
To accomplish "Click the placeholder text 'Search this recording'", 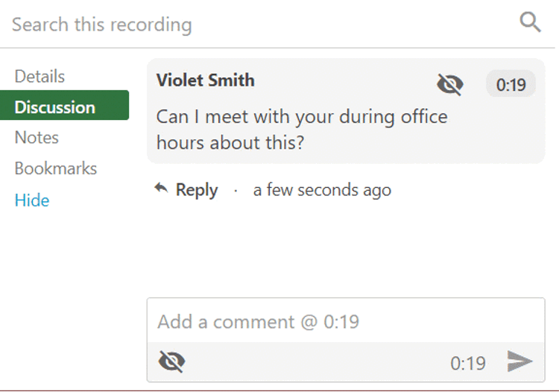I will click(x=102, y=25).
